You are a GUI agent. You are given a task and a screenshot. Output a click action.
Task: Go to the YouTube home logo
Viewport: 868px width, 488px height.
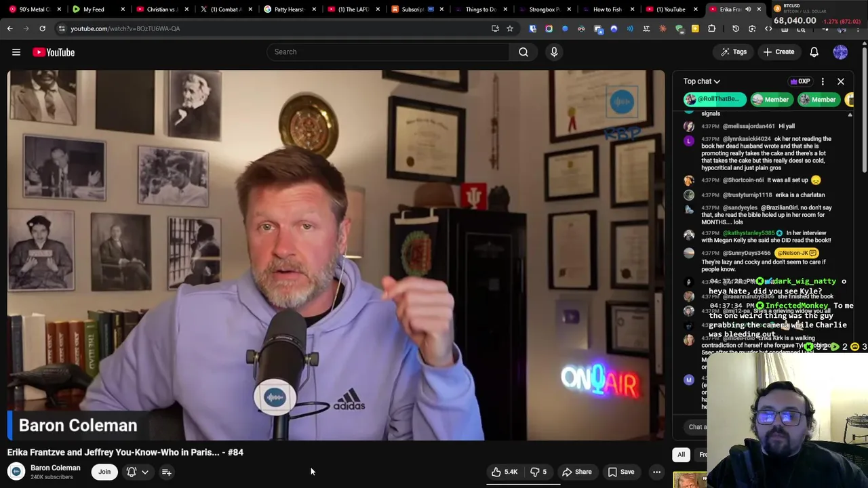(54, 52)
